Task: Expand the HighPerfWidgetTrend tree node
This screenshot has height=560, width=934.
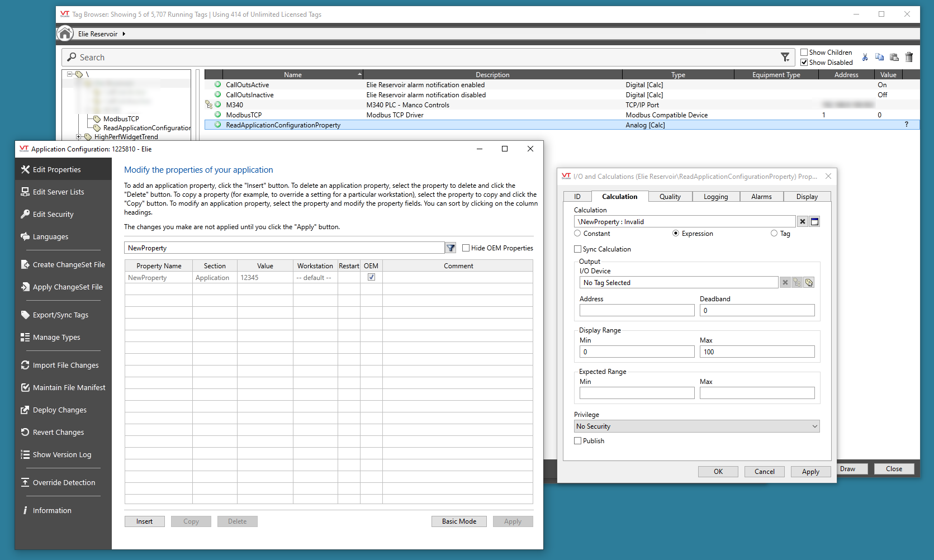Action: [x=79, y=137]
